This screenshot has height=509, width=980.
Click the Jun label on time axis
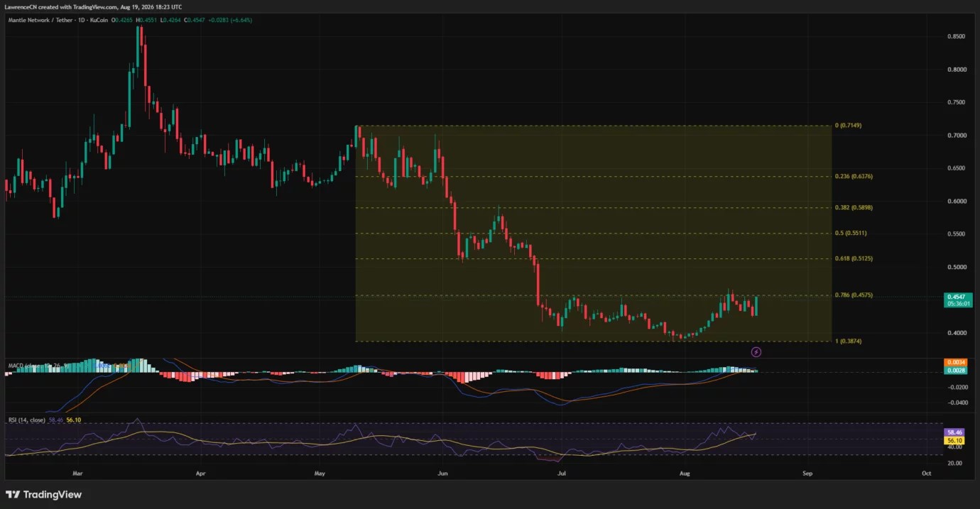[x=442, y=472]
